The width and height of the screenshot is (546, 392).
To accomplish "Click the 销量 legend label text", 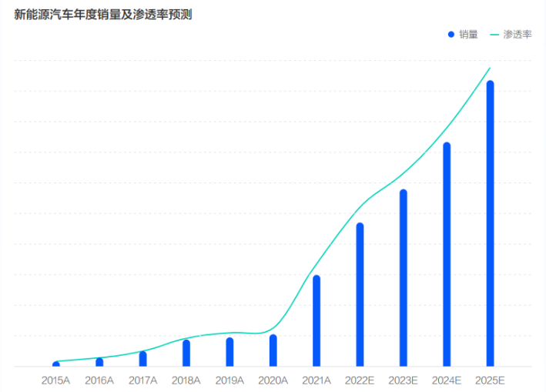I will click(x=468, y=35).
